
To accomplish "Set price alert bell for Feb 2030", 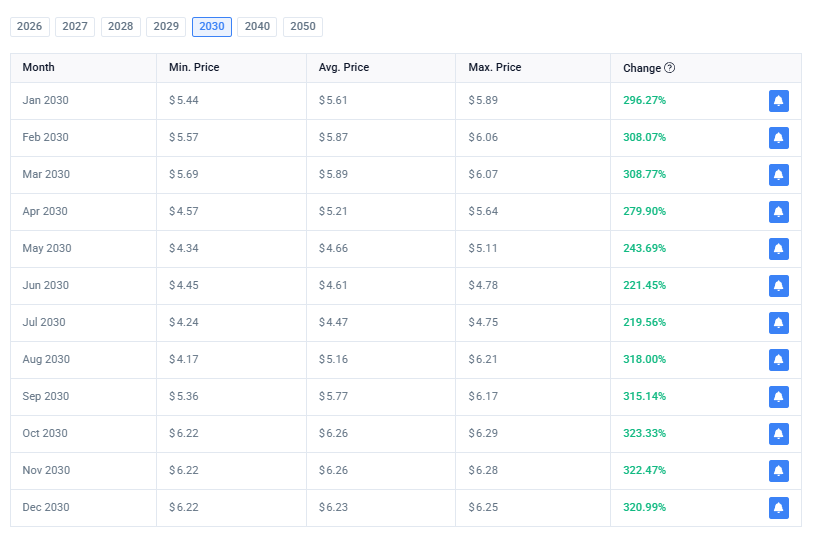I will [778, 138].
